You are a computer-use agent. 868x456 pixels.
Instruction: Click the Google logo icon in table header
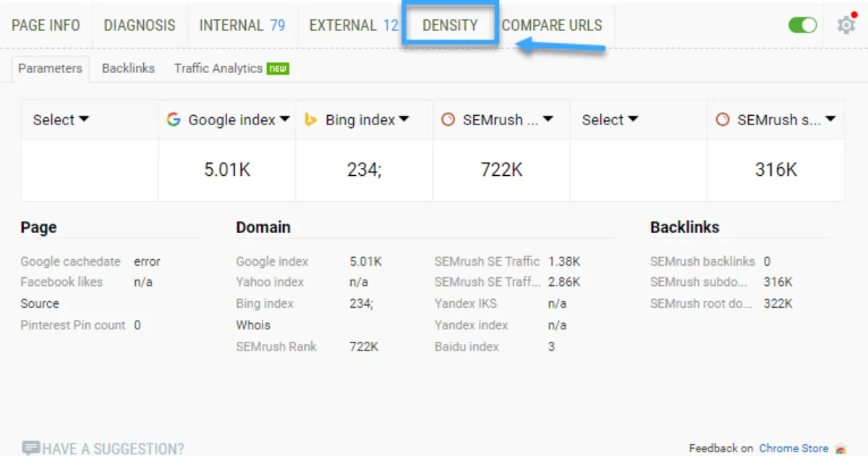174,119
